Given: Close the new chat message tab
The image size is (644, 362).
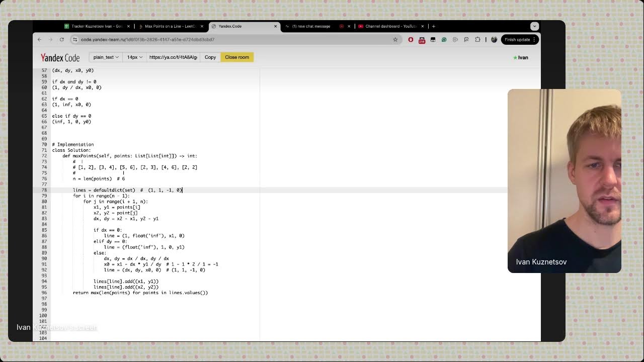Looking at the screenshot, I should coord(349,26).
